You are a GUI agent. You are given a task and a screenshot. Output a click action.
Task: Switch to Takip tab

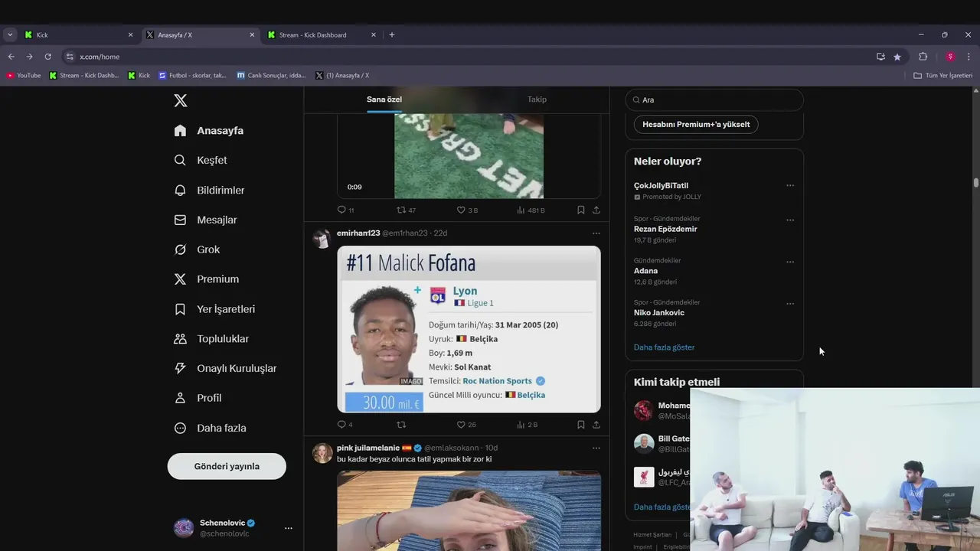coord(537,99)
